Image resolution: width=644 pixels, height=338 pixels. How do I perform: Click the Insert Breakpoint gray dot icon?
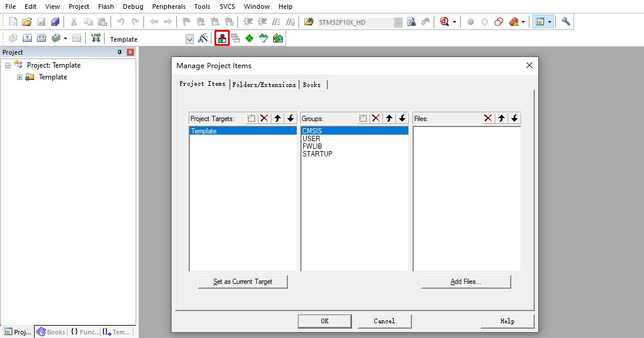471,22
